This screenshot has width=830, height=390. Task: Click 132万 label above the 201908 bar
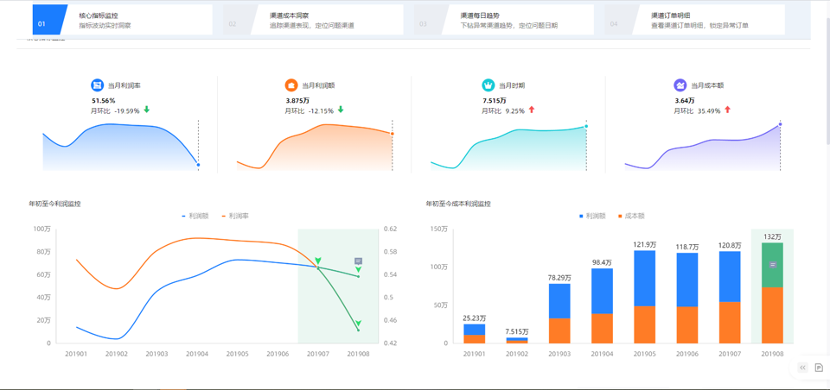pos(772,237)
